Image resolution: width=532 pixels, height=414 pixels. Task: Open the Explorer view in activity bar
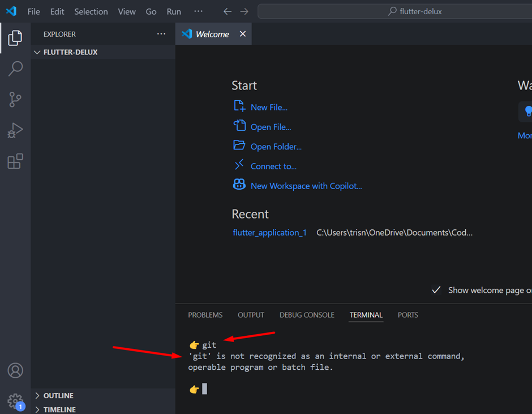[x=15, y=38]
